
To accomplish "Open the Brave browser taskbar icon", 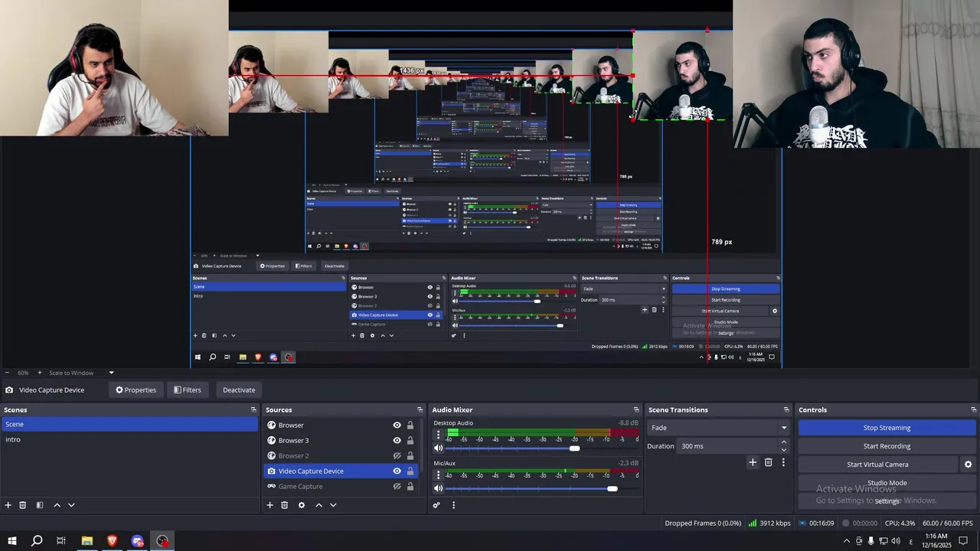I will [113, 541].
